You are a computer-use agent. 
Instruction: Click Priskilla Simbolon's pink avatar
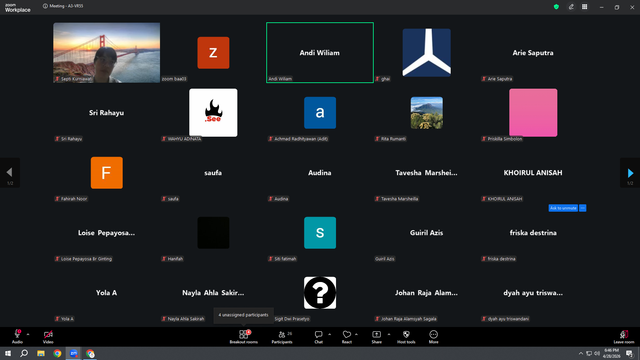tap(533, 113)
